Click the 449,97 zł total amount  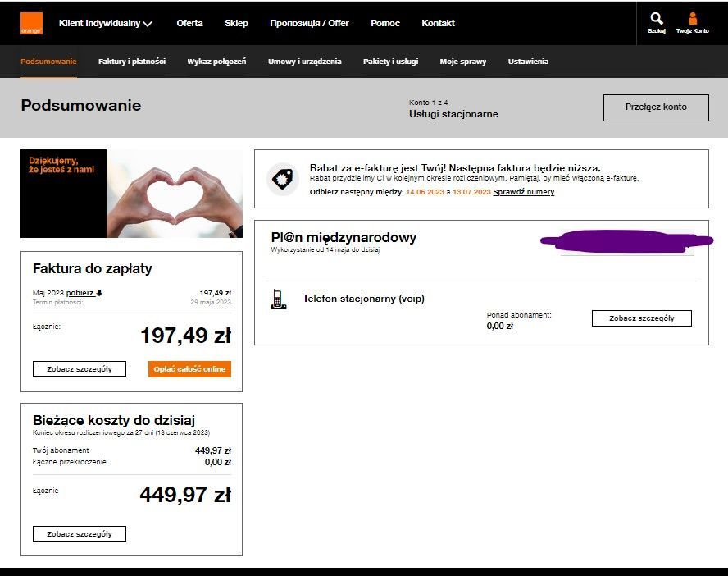click(185, 494)
